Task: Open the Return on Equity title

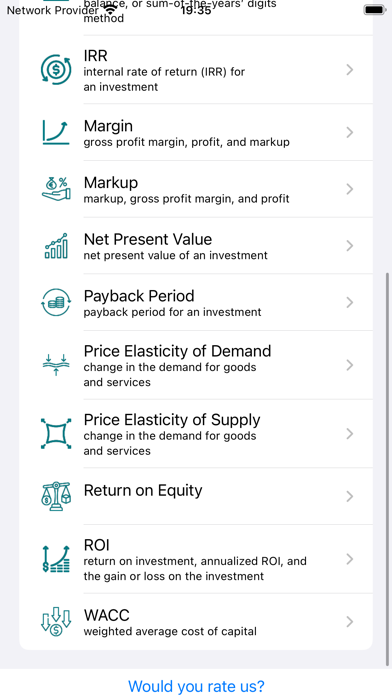Action: click(143, 490)
